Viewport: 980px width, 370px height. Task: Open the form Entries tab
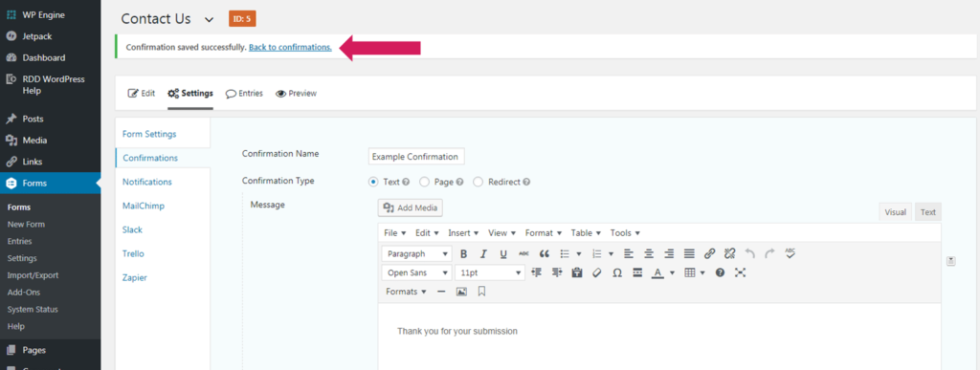point(244,94)
